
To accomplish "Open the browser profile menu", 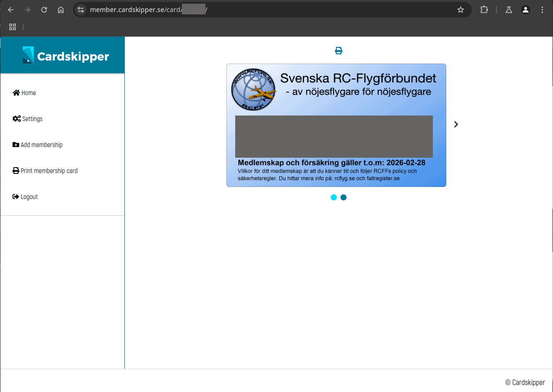I will click(526, 10).
